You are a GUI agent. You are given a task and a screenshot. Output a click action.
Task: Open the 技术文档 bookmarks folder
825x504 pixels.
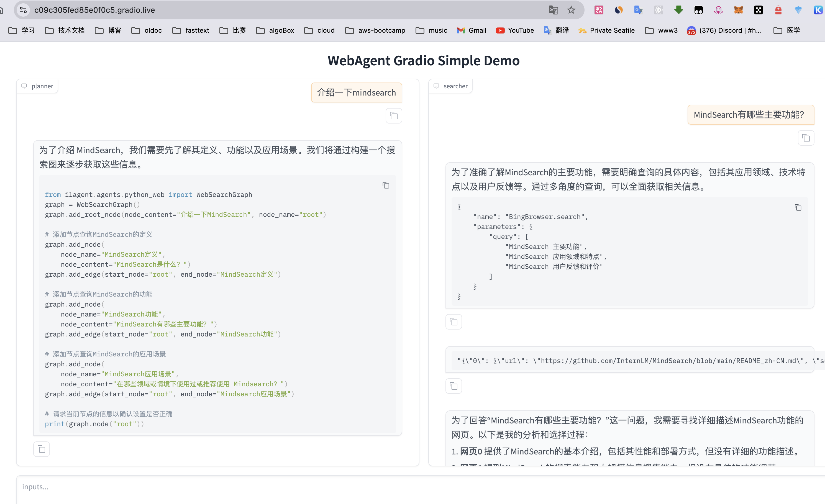point(65,30)
